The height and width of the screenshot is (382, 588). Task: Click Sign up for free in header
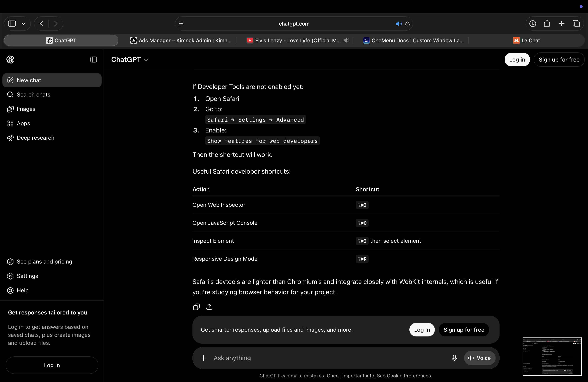coord(559,60)
